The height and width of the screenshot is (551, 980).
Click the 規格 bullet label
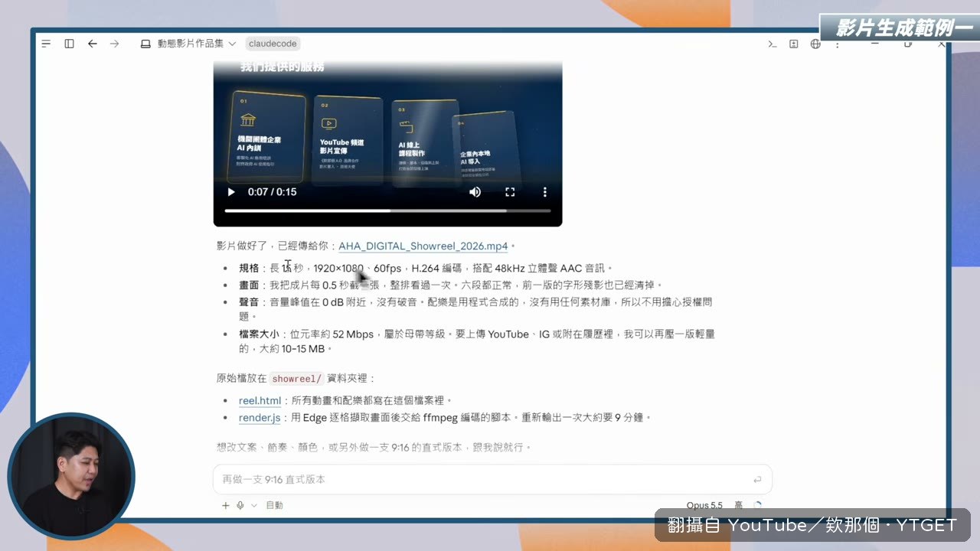(x=249, y=268)
